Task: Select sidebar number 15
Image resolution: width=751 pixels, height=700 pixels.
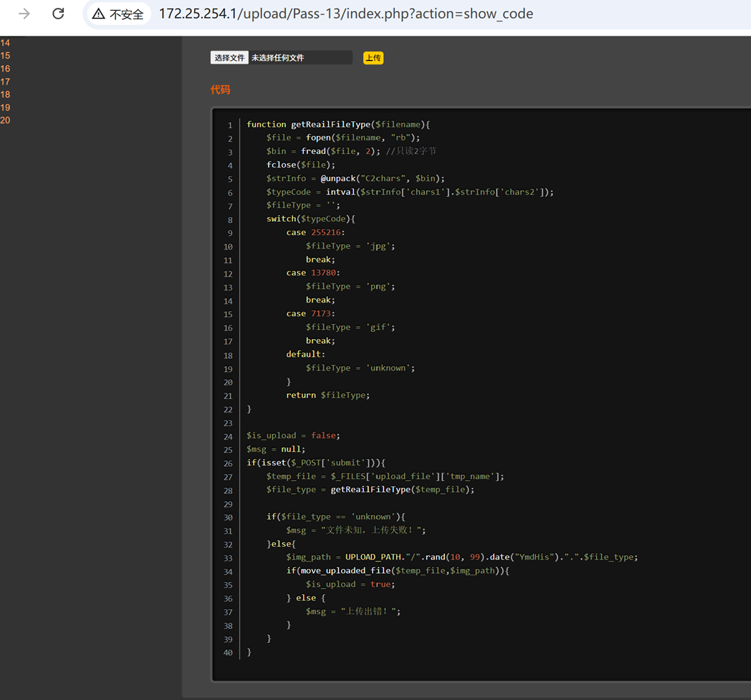Action: click(5, 56)
